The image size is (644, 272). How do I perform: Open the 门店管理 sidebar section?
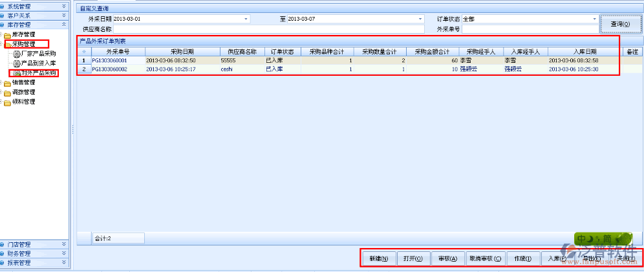click(34, 245)
